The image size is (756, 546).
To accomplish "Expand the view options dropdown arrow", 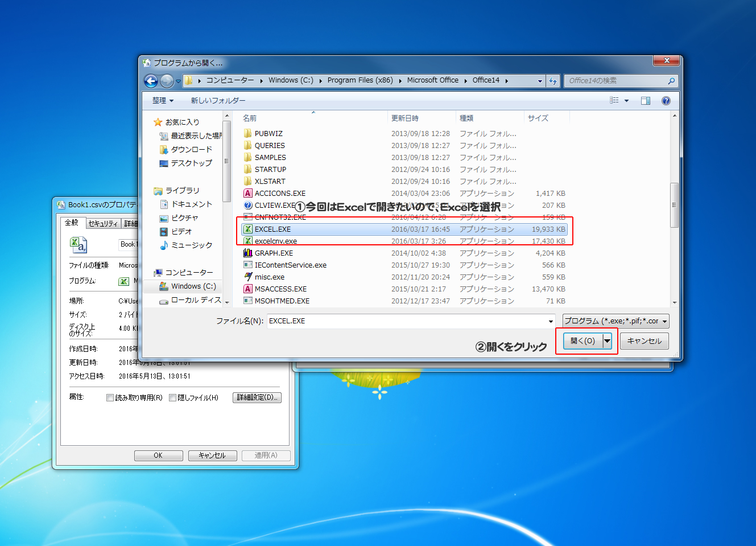I will click(627, 101).
